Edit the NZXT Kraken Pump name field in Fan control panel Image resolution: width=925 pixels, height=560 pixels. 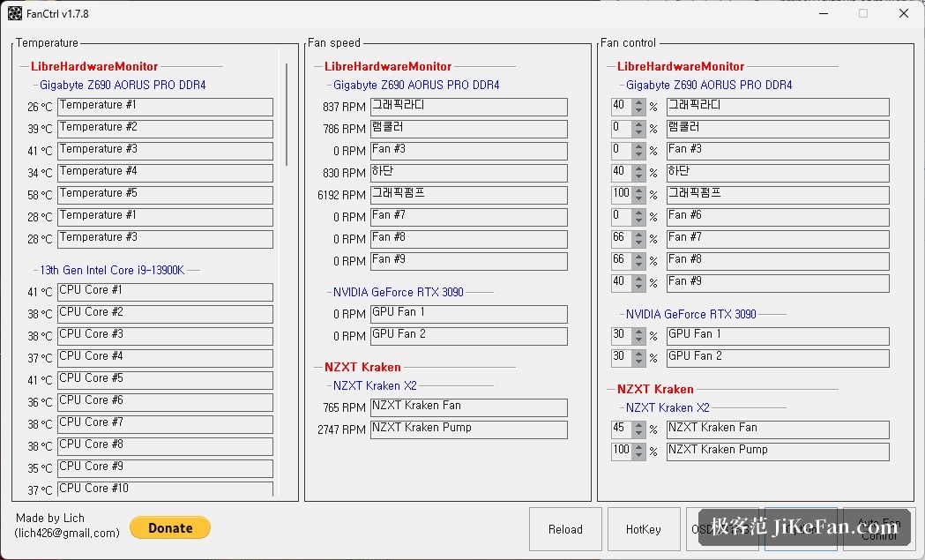[x=778, y=452]
